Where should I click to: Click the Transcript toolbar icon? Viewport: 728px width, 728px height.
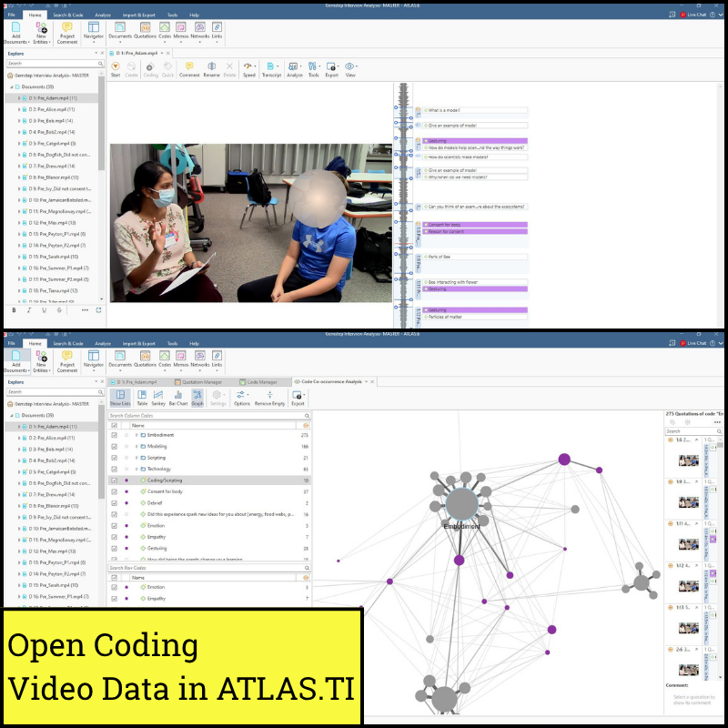[271, 69]
